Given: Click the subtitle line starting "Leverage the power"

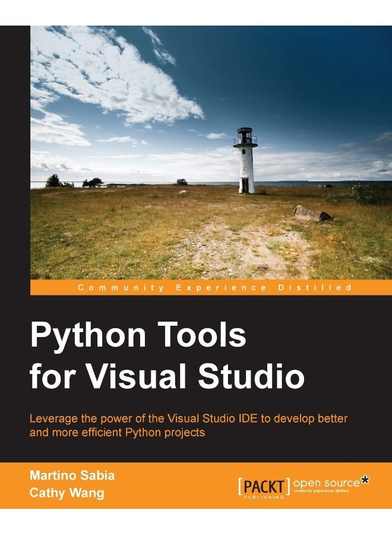Looking at the screenshot, I should point(188,419).
